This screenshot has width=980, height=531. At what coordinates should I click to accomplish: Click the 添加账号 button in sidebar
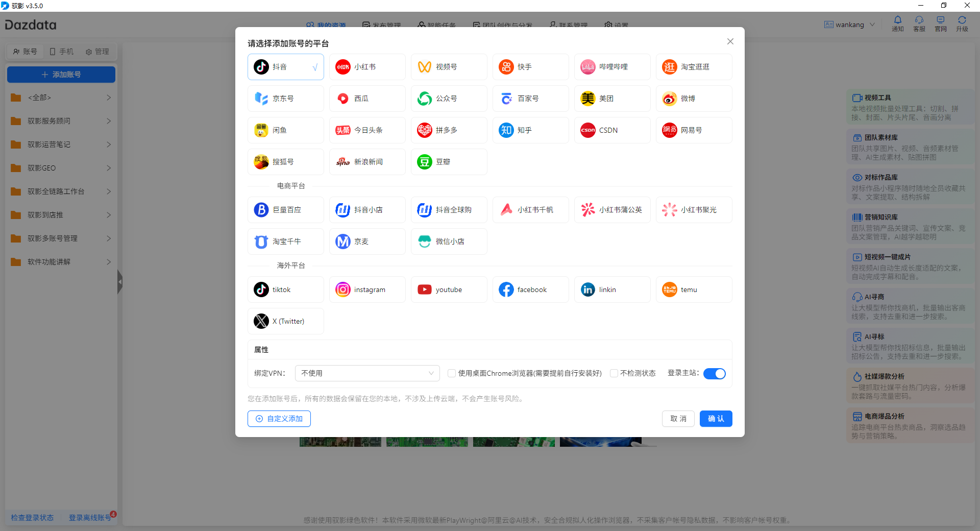click(x=61, y=75)
